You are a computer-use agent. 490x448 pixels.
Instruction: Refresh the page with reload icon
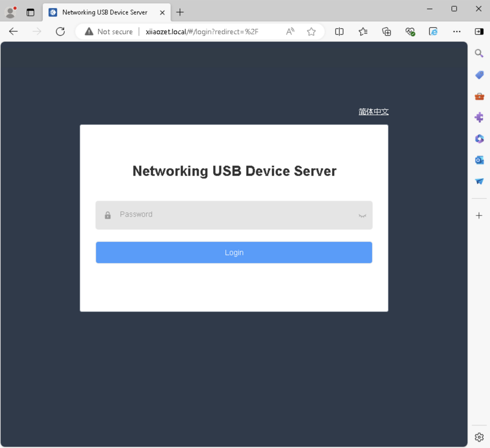click(60, 32)
